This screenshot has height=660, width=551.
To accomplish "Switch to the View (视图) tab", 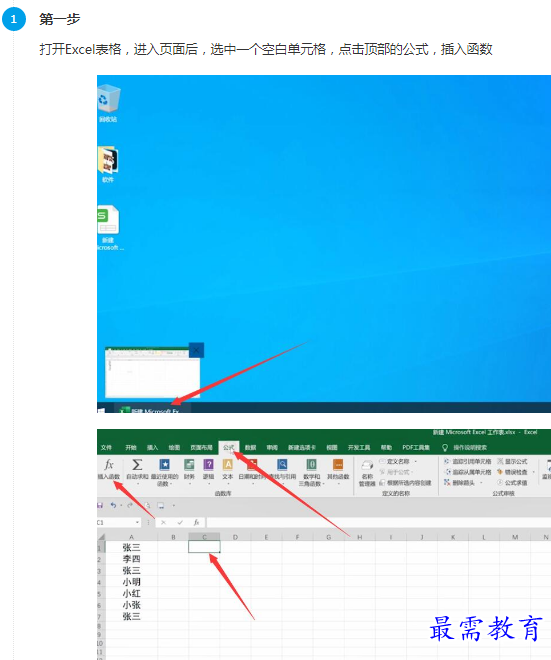I will pyautogui.click(x=332, y=447).
